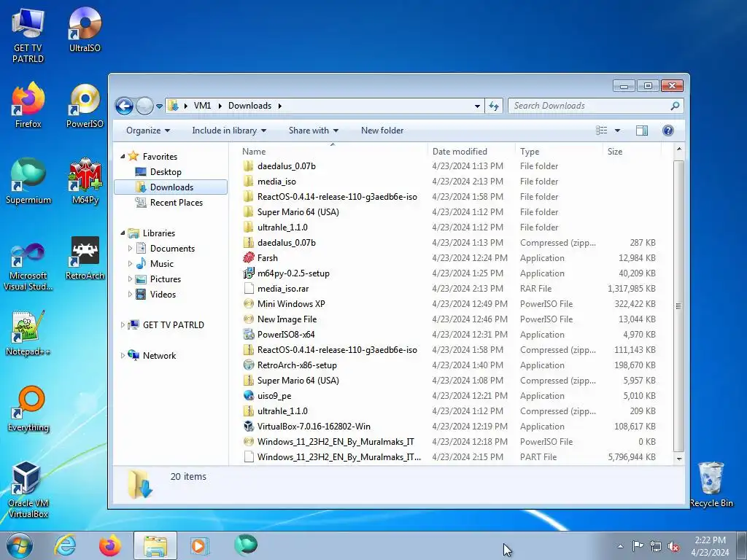
Task: Select the Supermium desktop icon
Action: tap(28, 182)
